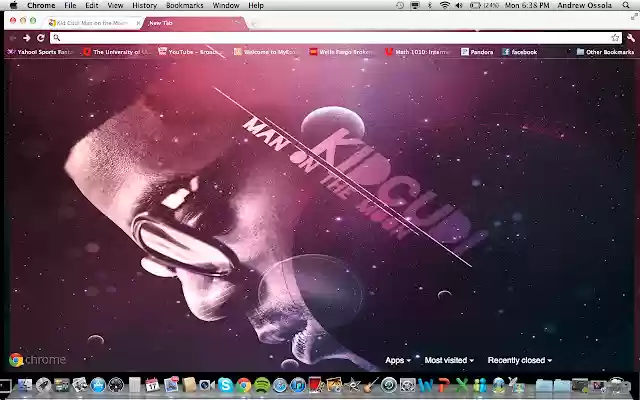The height and width of the screenshot is (400, 640).
Task: Open Spotlight search magnifier icon
Action: [x=626, y=5]
